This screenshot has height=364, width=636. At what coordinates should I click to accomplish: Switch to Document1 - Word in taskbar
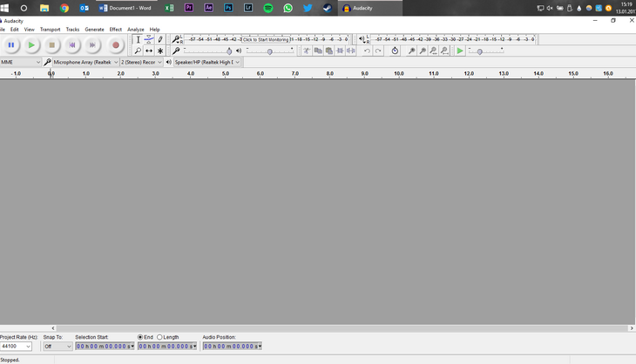[125, 8]
